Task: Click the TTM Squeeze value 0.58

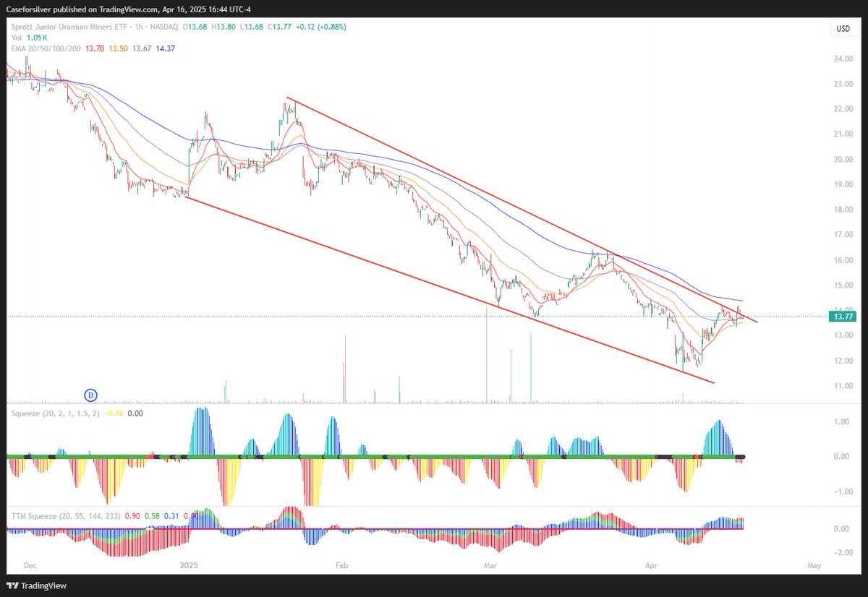Action: pos(151,515)
